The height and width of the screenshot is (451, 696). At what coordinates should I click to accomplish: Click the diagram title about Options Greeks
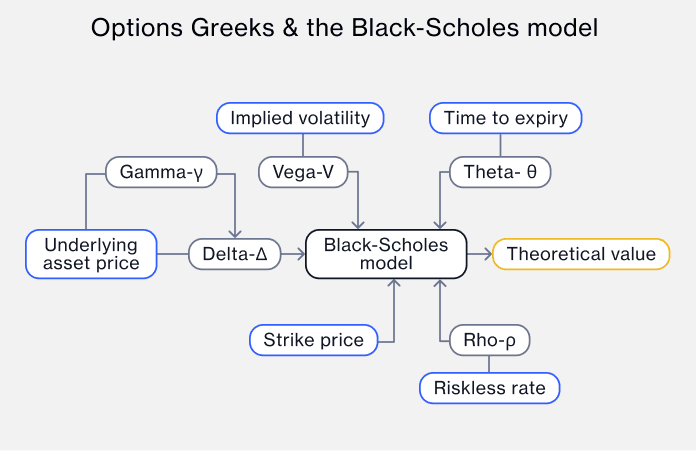(x=345, y=28)
